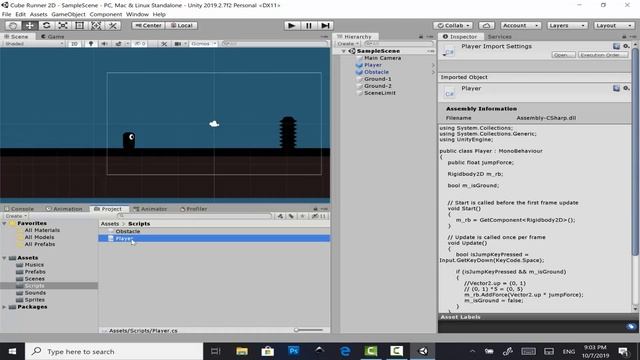640x360 pixels.
Task: Open the scene tools settings icon
Action: (x=164, y=44)
